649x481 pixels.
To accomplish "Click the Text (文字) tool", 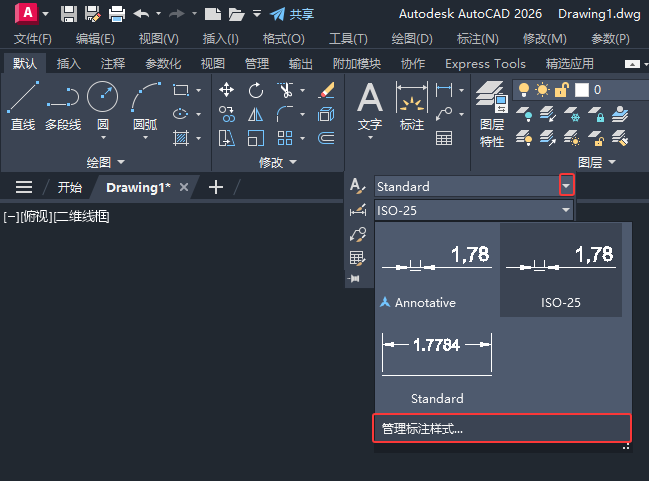I will (x=370, y=106).
